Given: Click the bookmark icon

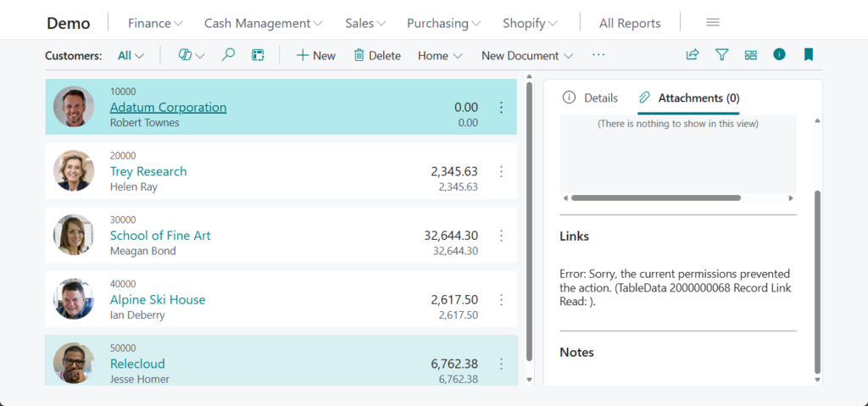Looking at the screenshot, I should 808,55.
